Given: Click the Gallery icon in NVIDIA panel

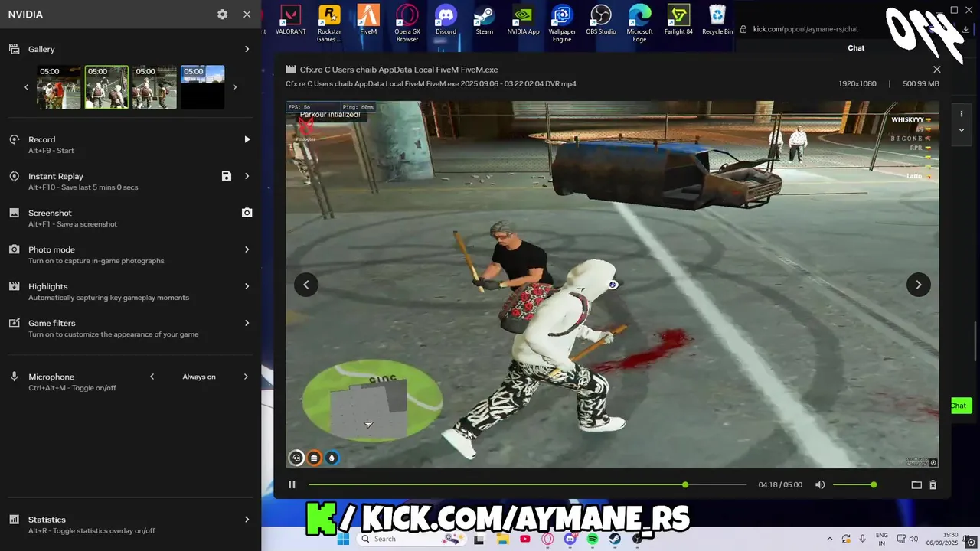Looking at the screenshot, I should [14, 49].
